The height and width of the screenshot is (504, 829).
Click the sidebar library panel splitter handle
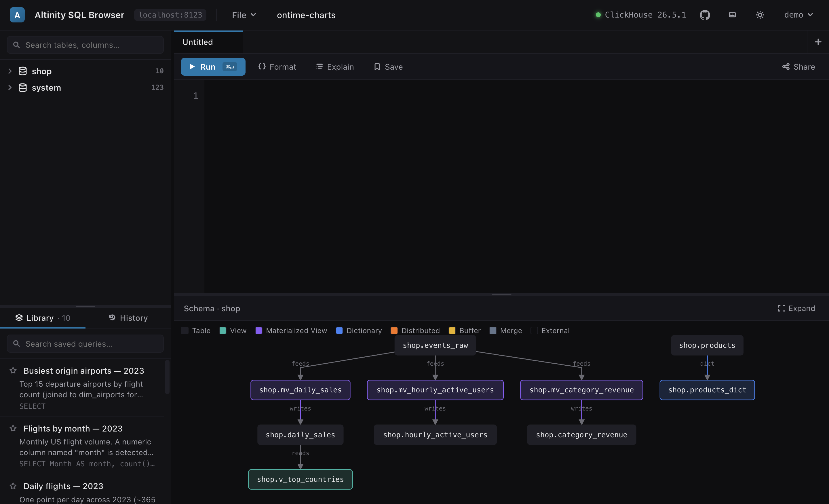click(x=85, y=306)
